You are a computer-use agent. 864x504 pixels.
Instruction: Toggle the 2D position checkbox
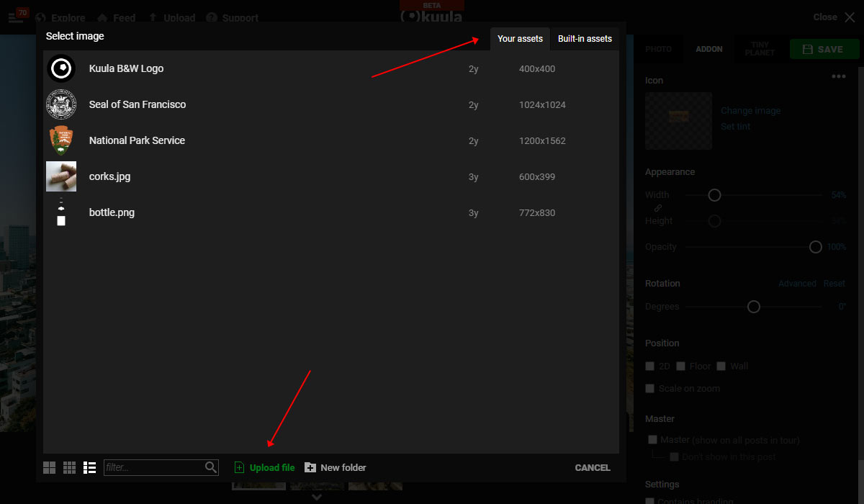(650, 366)
